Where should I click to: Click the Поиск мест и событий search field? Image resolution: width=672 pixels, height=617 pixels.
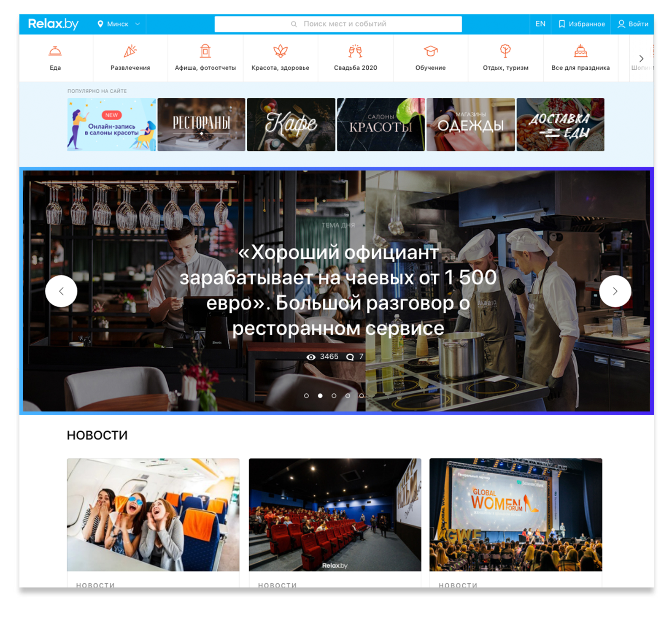click(x=338, y=24)
